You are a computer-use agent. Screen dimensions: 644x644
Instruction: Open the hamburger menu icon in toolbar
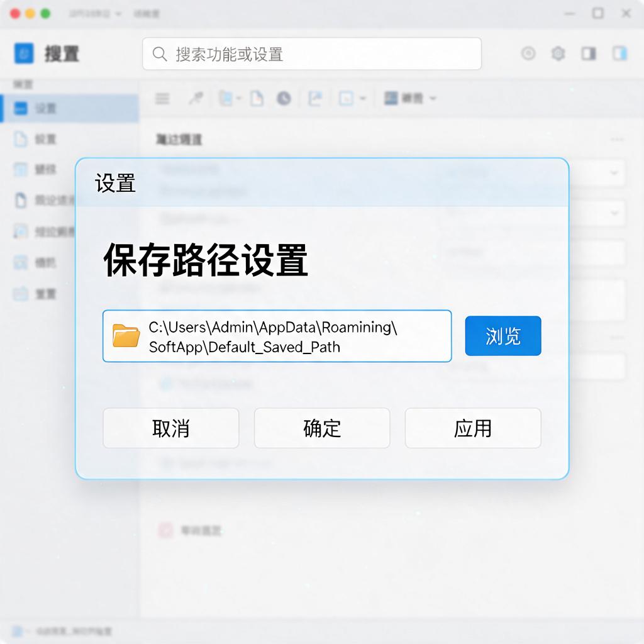162,99
